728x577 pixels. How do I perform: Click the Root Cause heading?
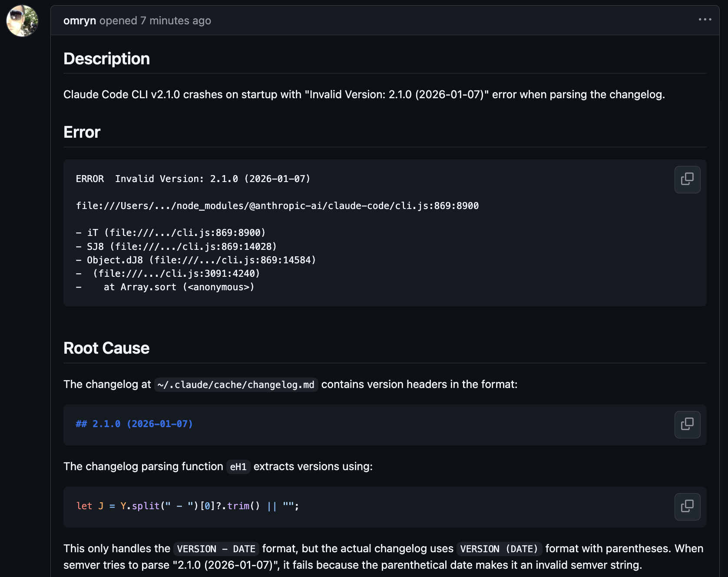pos(106,348)
